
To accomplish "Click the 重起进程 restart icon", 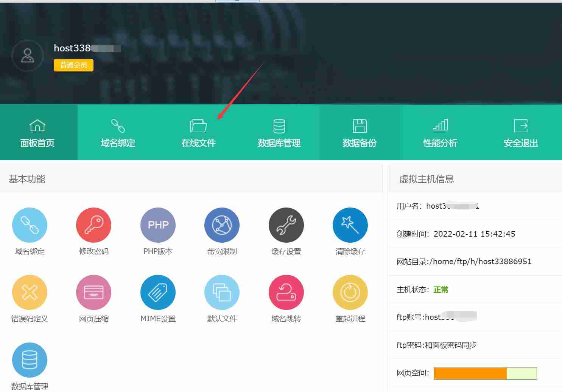I will 350,292.
